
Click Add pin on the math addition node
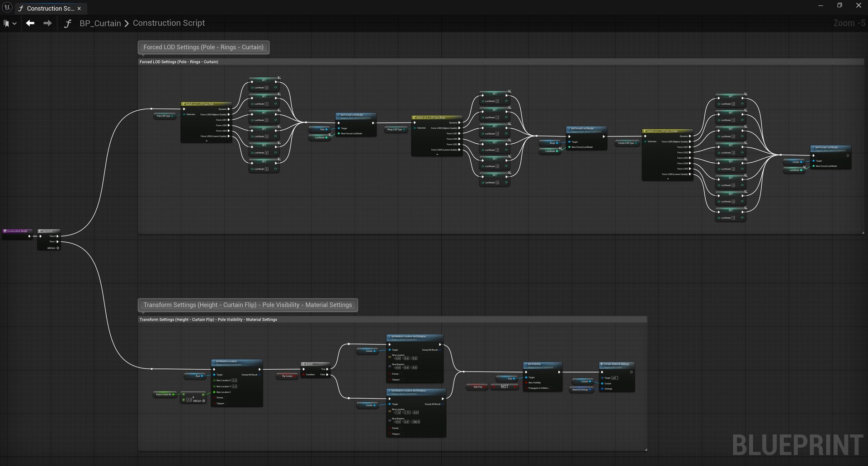tap(199, 401)
